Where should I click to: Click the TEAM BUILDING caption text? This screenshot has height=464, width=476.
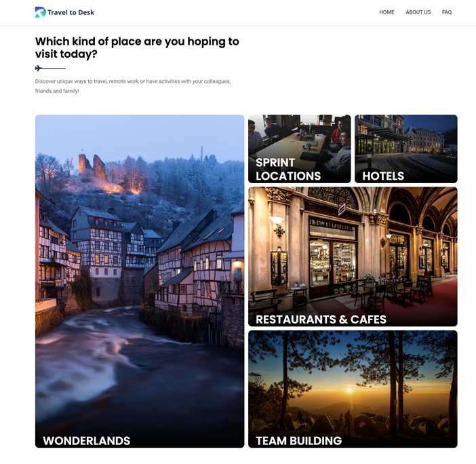coord(299,441)
